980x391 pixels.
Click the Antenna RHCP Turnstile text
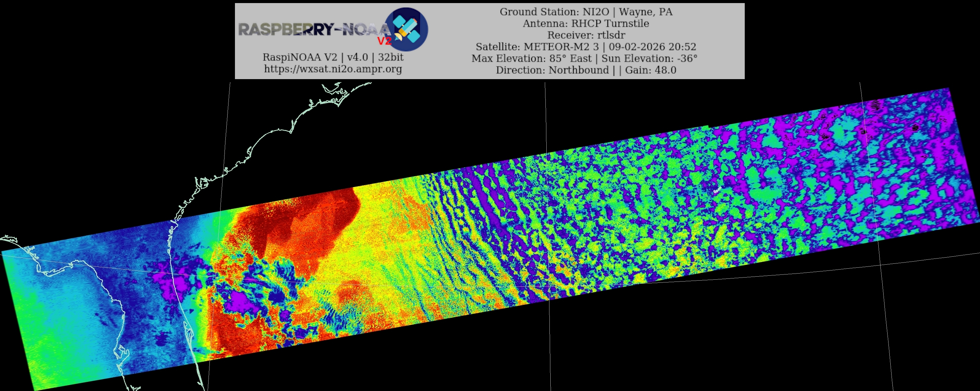point(586,24)
